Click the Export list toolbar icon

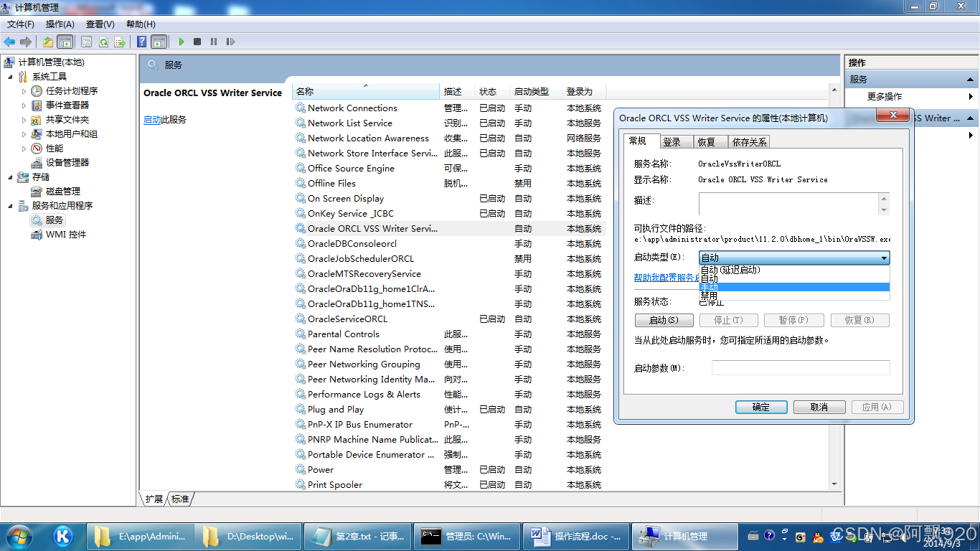point(120,42)
